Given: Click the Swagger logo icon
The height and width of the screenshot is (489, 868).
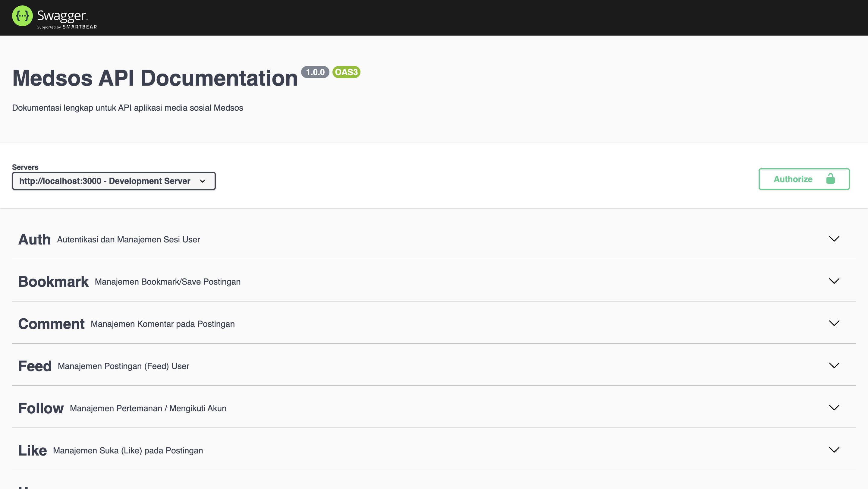Looking at the screenshot, I should pos(22,16).
